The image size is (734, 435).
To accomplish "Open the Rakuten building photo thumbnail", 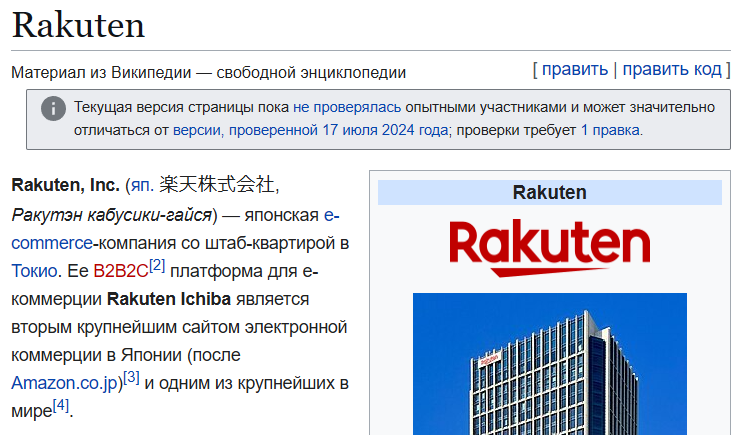I will [549, 363].
